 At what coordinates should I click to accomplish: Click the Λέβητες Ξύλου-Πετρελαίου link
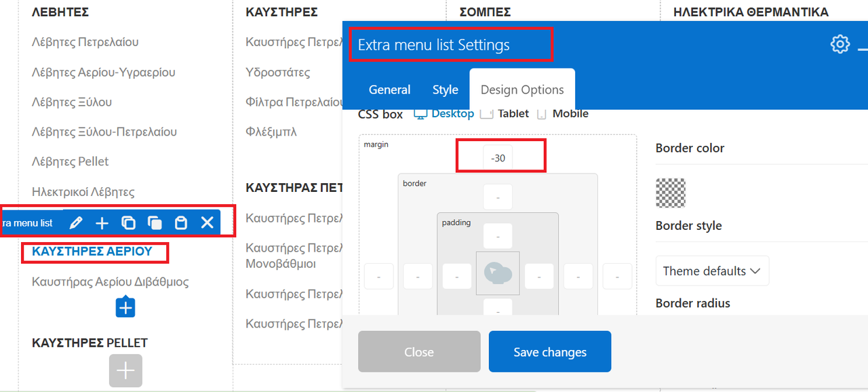point(104,132)
